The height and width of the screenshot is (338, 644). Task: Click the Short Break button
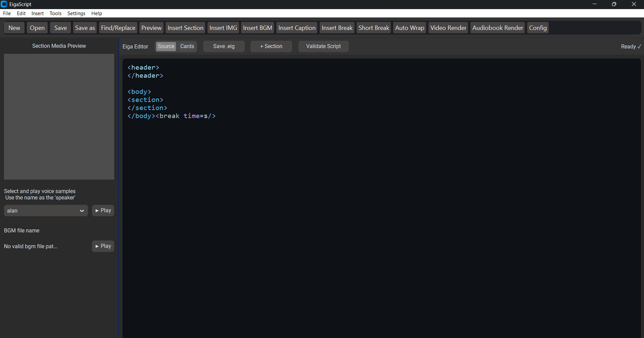pyautogui.click(x=374, y=28)
